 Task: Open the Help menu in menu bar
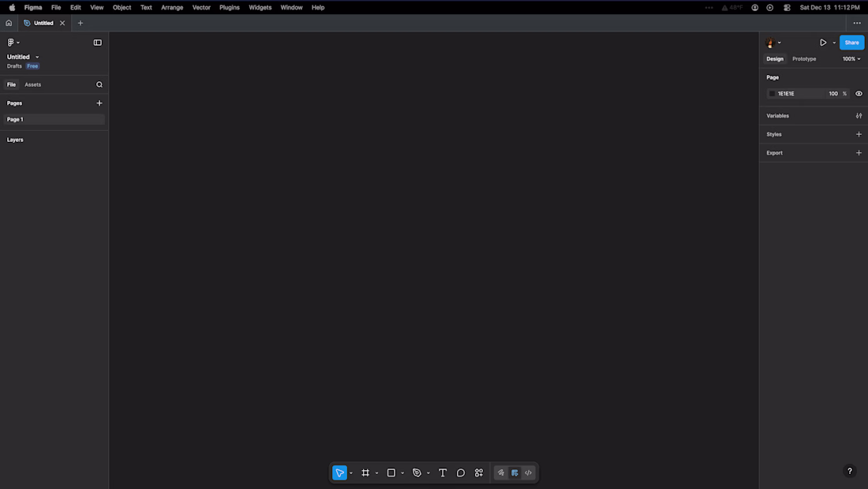tap(318, 8)
